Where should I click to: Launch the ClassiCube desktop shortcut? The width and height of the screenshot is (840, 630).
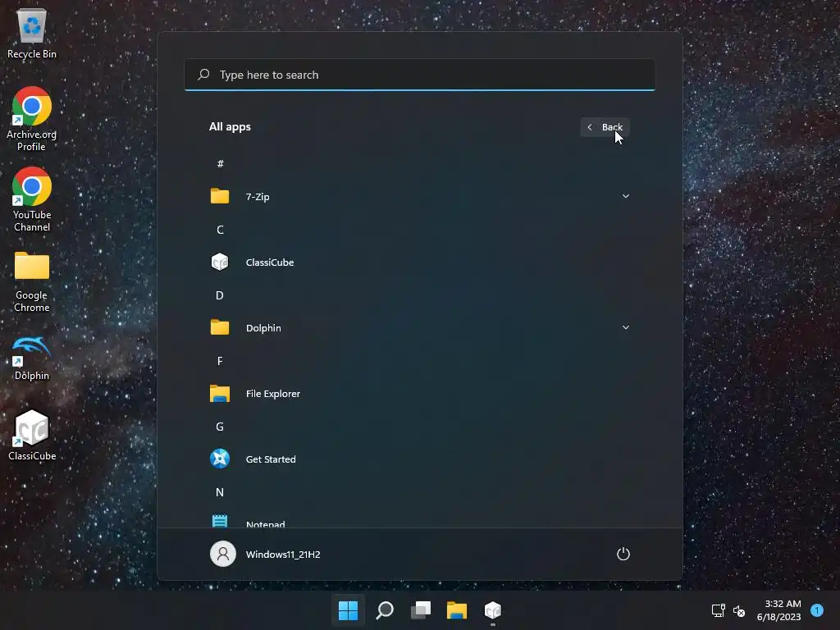coord(32,435)
